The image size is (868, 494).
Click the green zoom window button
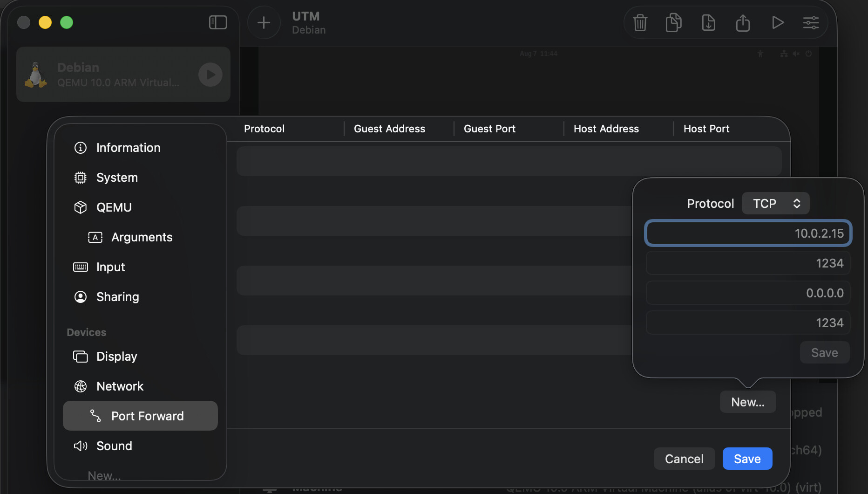[67, 22]
